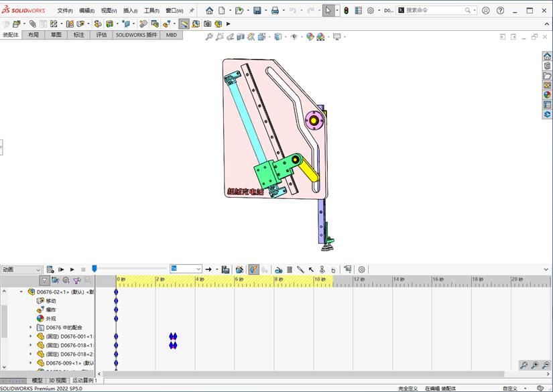Open the File Explorer folder icon in the task pane
553x392 pixels.
[x=548, y=76]
